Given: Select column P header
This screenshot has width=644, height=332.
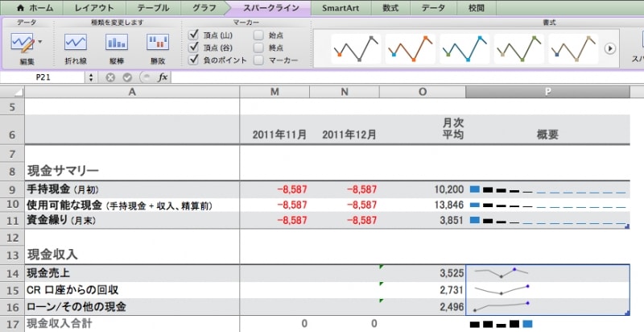Looking at the screenshot, I should 547,91.
